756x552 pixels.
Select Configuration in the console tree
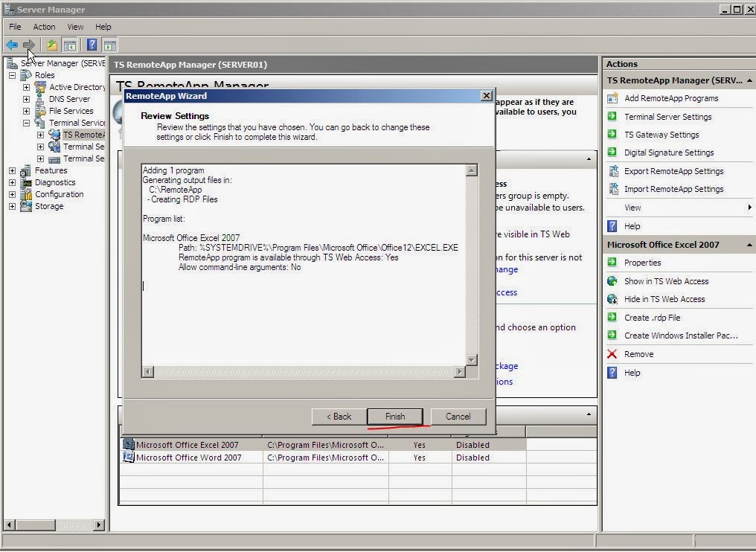[59, 194]
